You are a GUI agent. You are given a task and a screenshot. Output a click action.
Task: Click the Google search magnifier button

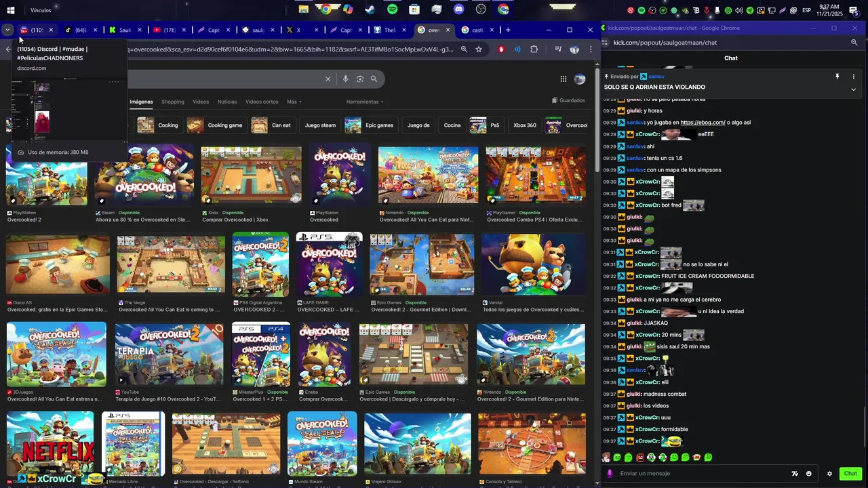coord(374,79)
